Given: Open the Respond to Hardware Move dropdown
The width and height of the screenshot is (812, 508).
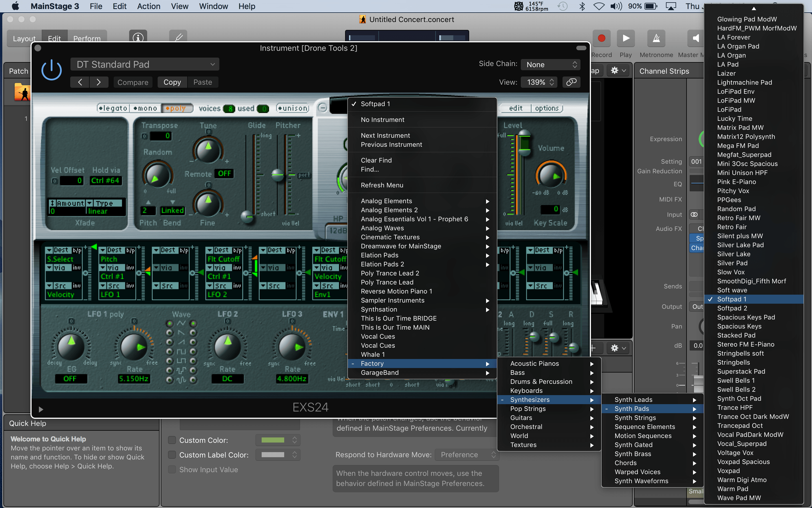Looking at the screenshot, I should pos(467,455).
